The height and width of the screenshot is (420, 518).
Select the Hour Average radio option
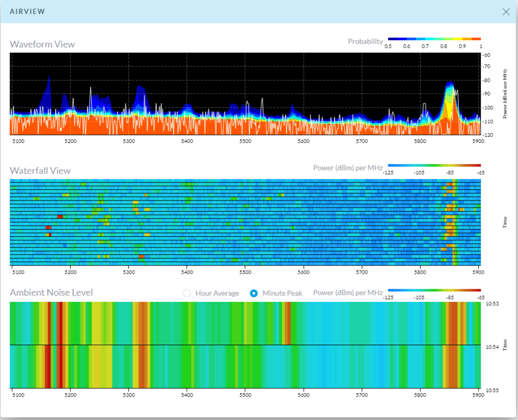187,293
